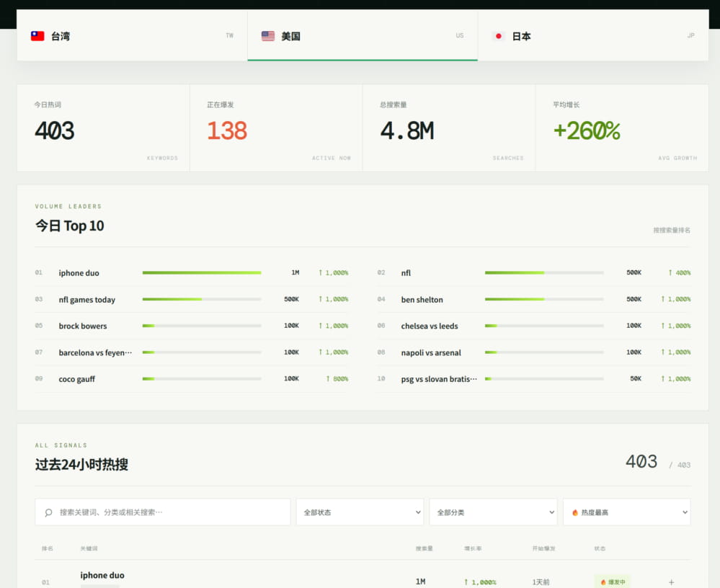Click the 爆发中 status badge
720x588 pixels.
point(613,582)
